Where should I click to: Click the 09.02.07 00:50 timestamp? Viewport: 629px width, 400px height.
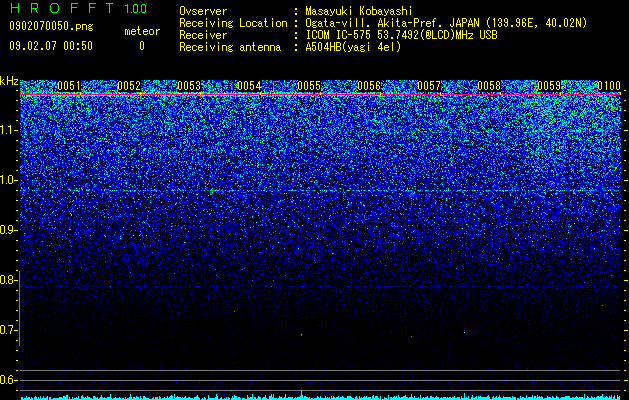(51, 46)
